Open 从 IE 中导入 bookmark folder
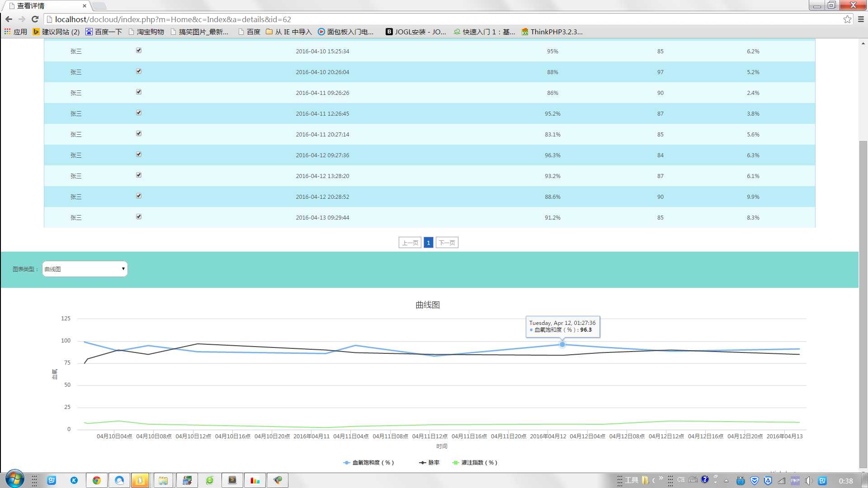This screenshot has height=488, width=868. (x=289, y=32)
